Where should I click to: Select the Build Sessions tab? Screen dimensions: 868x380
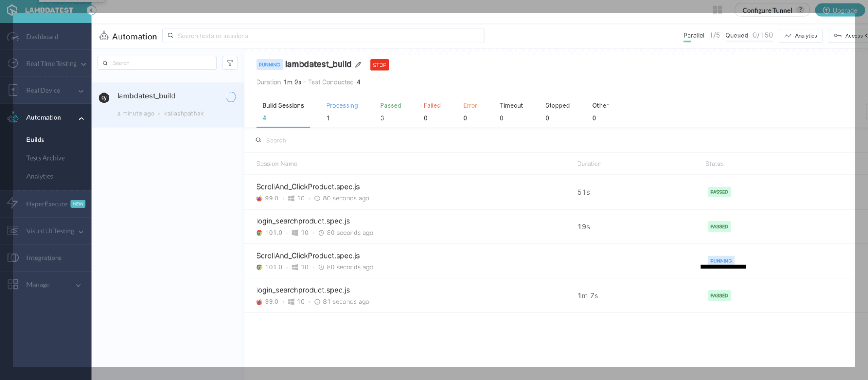[283, 111]
